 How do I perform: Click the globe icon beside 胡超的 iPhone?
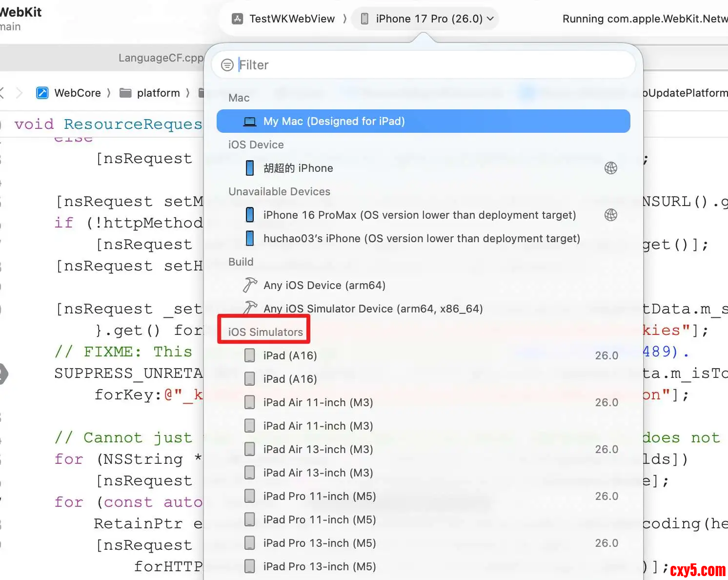pyautogui.click(x=610, y=168)
